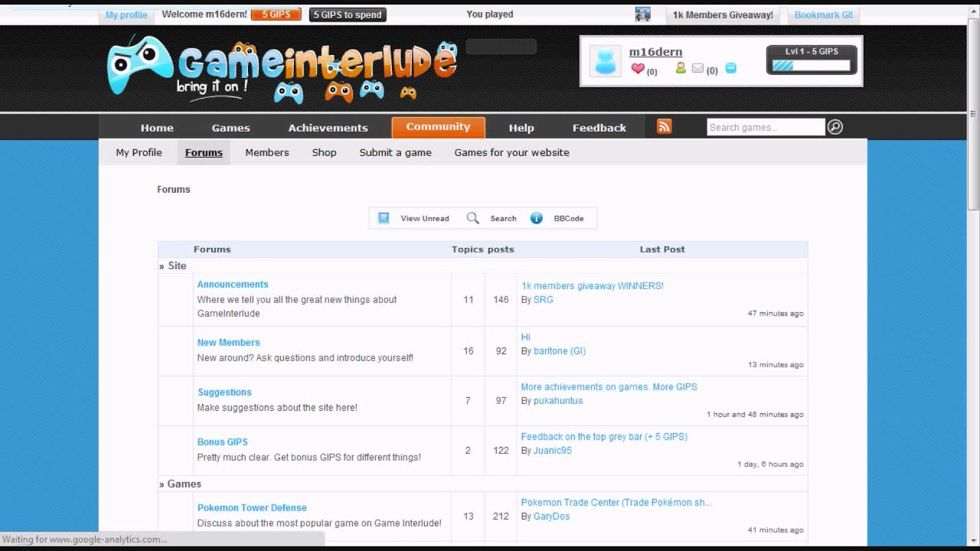Open the Announcements forum link
Screen dimensions: 980x551
click(233, 285)
